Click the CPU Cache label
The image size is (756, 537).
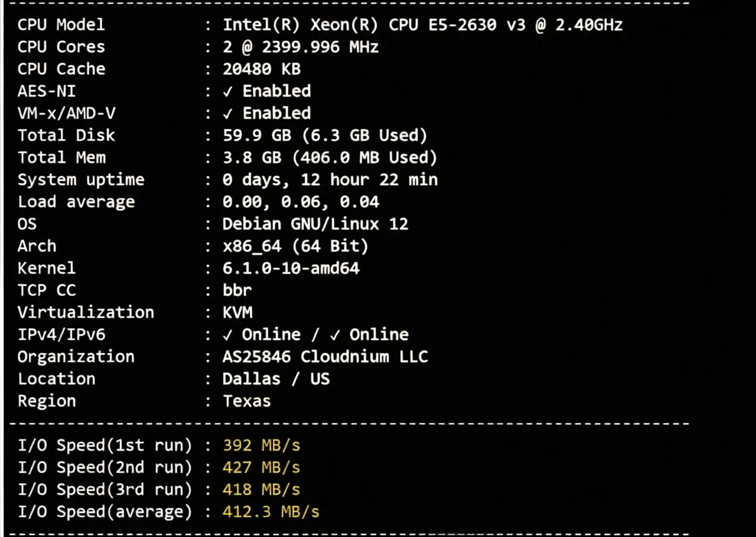pyautogui.click(x=61, y=69)
